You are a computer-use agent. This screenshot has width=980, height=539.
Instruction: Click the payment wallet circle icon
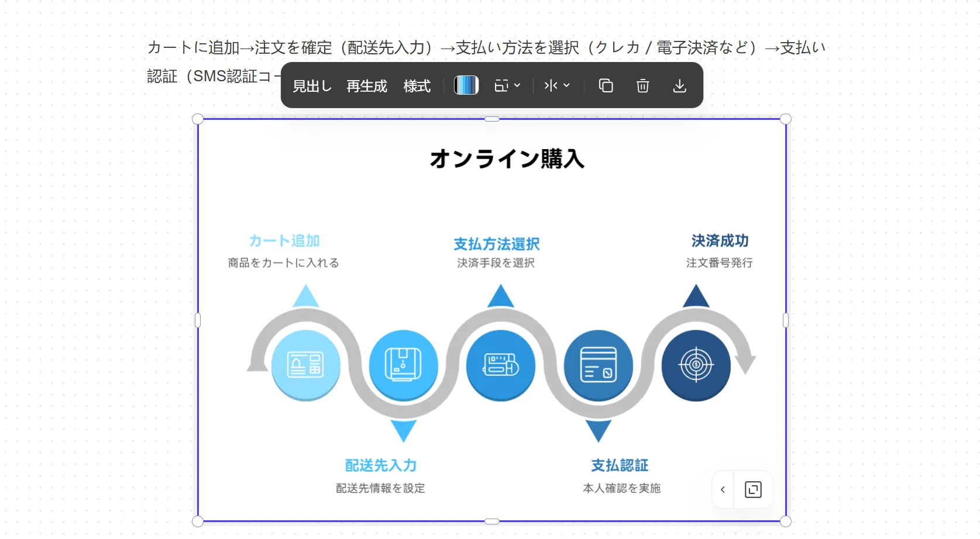click(x=501, y=365)
